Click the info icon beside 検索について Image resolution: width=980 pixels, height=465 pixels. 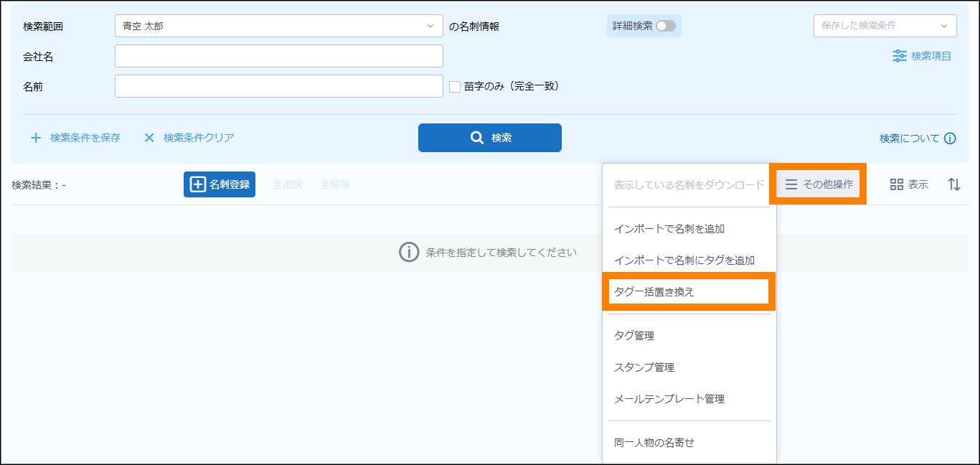click(x=950, y=138)
